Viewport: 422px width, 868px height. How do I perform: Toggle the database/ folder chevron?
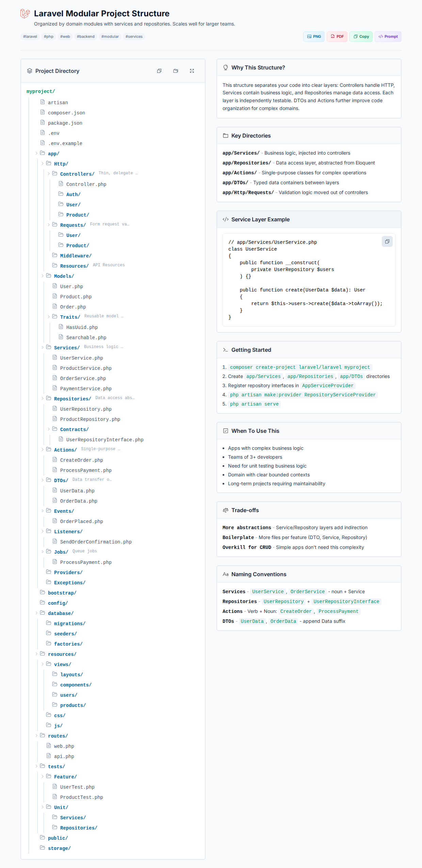[x=36, y=613]
